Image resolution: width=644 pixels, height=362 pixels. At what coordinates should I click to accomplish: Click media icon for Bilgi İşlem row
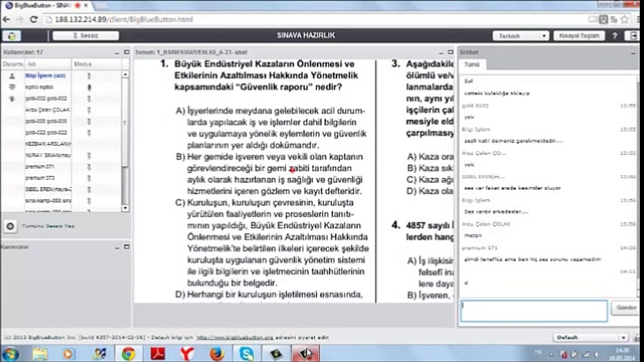[x=89, y=75]
